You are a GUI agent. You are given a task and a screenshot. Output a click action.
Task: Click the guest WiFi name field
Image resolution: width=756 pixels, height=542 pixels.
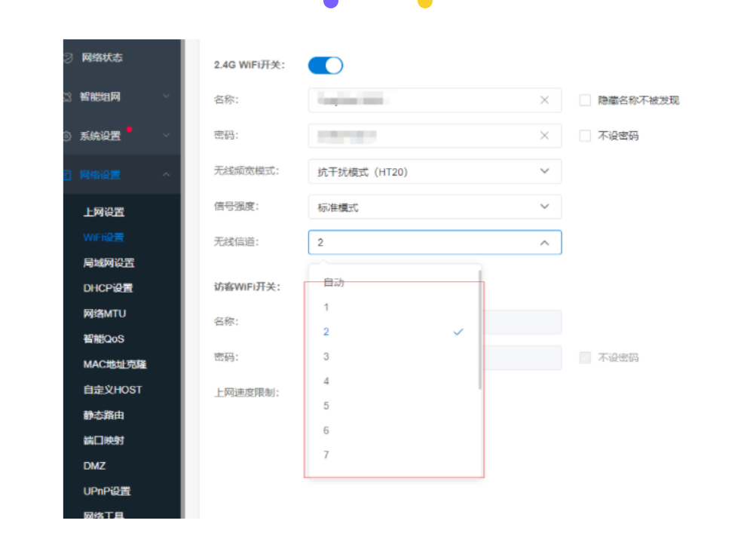[522, 322]
